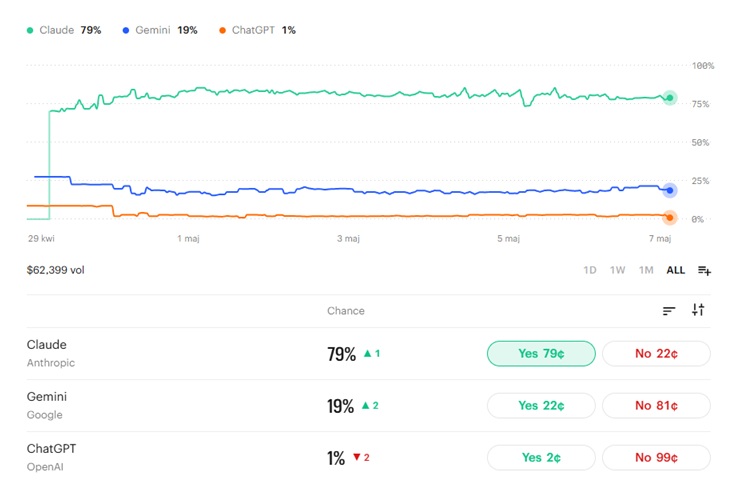Click the orange ChatGPT legend dot
Screen dimensions: 738x496
(x=222, y=31)
